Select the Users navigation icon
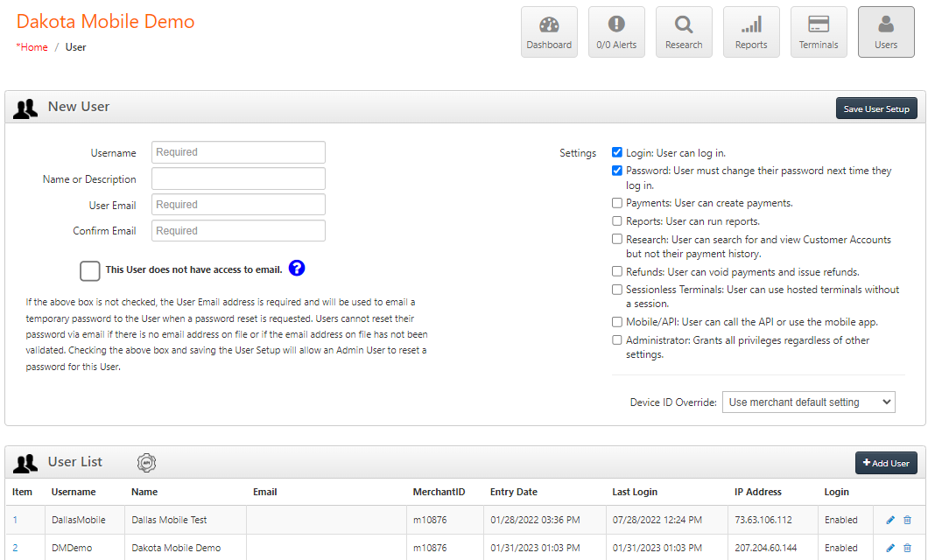The image size is (928, 560). tap(886, 31)
